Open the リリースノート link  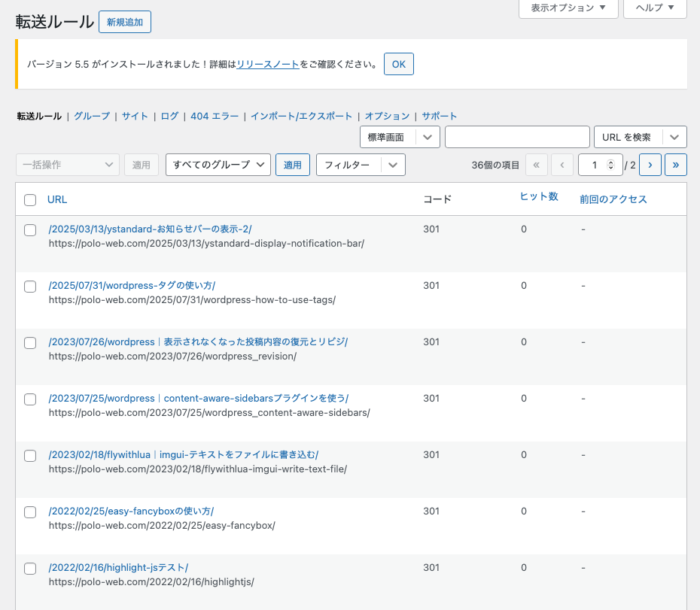[268, 65]
